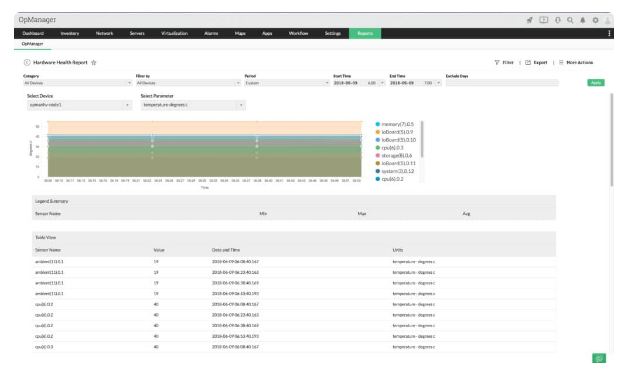
Task: Click the OpManager logo text
Action: pyautogui.click(x=37, y=19)
